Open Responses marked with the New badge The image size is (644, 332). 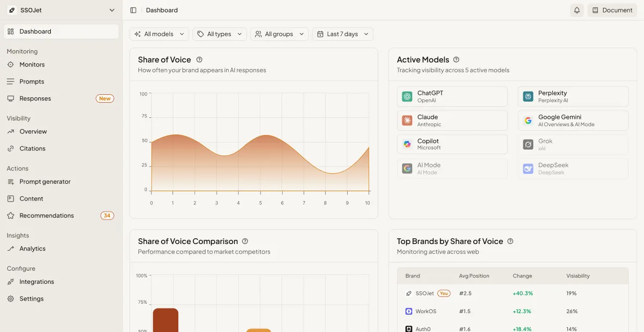(34, 98)
